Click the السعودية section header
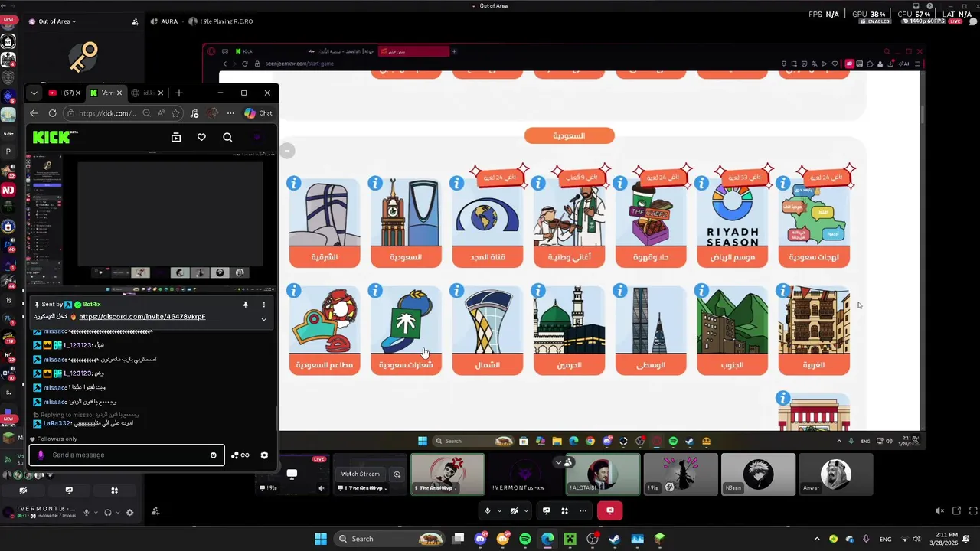This screenshot has width=980, height=551. click(569, 135)
